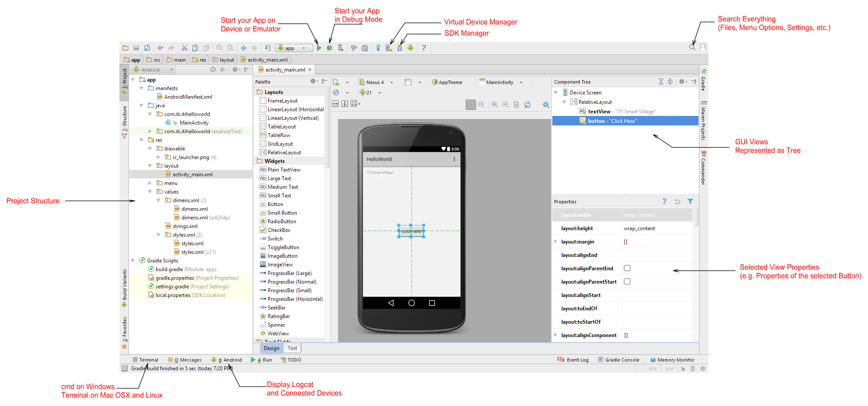Open the Event Log button
Viewport: 868px width, 406px height.
tap(573, 360)
